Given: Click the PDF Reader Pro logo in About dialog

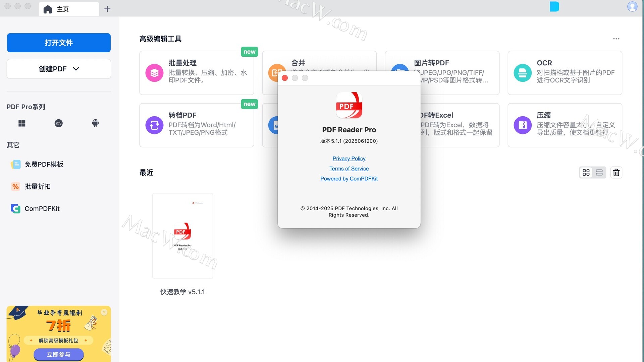Looking at the screenshot, I should (x=349, y=105).
